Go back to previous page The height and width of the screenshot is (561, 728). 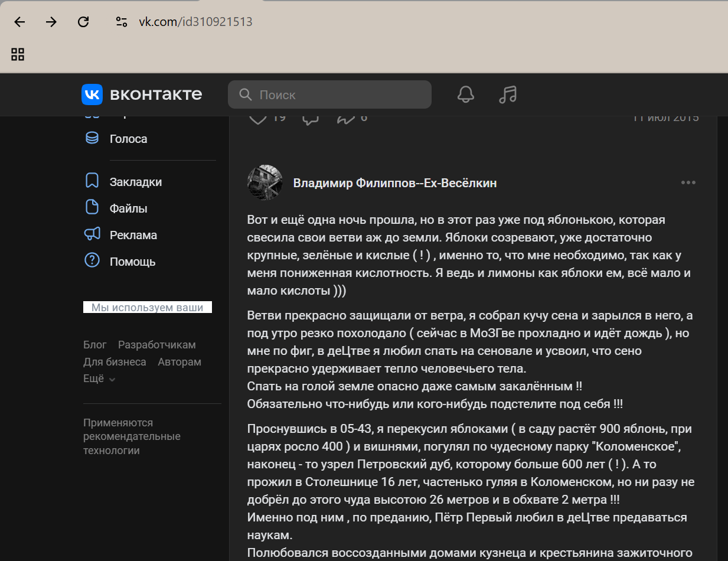[19, 22]
